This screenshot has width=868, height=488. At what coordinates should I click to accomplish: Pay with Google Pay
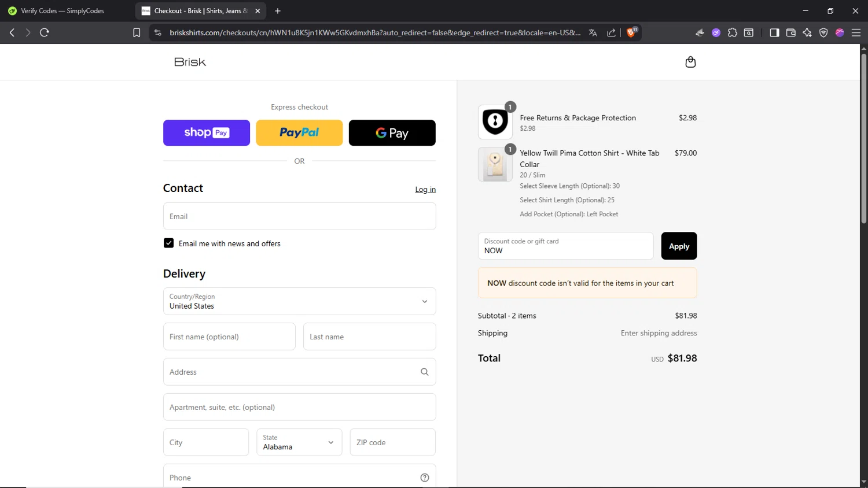point(392,133)
